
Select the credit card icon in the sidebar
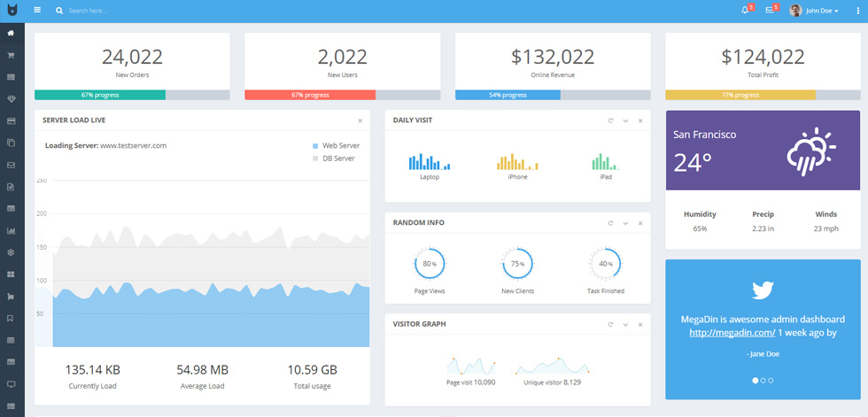point(11,120)
